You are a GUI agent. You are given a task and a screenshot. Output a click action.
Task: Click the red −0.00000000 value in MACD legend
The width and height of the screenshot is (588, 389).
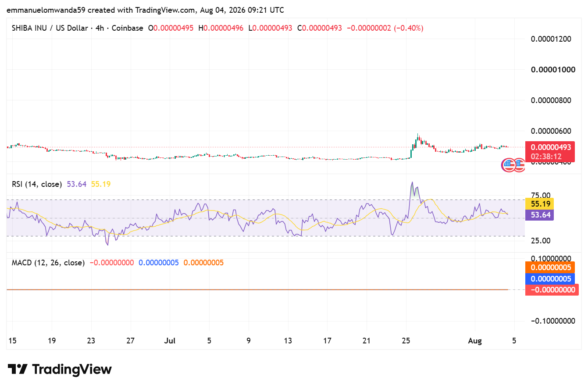(x=112, y=263)
